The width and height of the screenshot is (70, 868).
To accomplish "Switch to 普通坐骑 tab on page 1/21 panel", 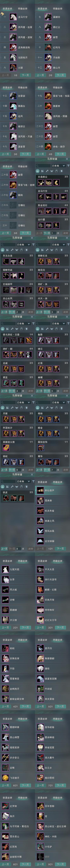I will (42, 482).
